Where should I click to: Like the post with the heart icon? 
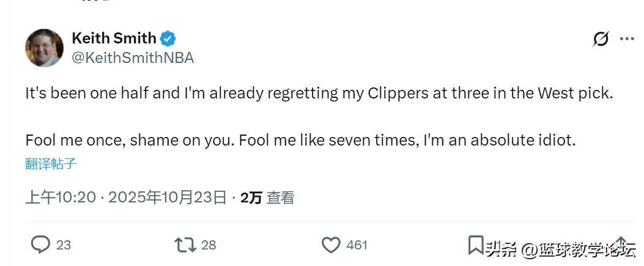331,245
